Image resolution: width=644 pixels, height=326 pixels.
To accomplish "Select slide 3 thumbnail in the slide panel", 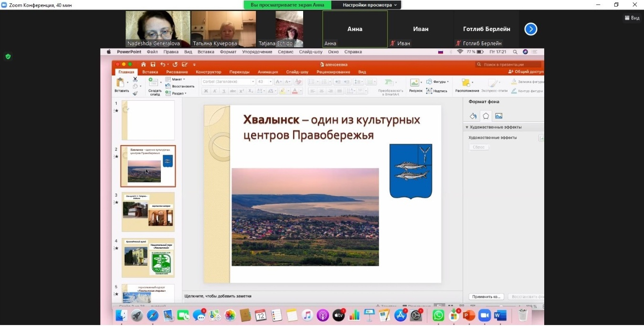I will coord(148,212).
